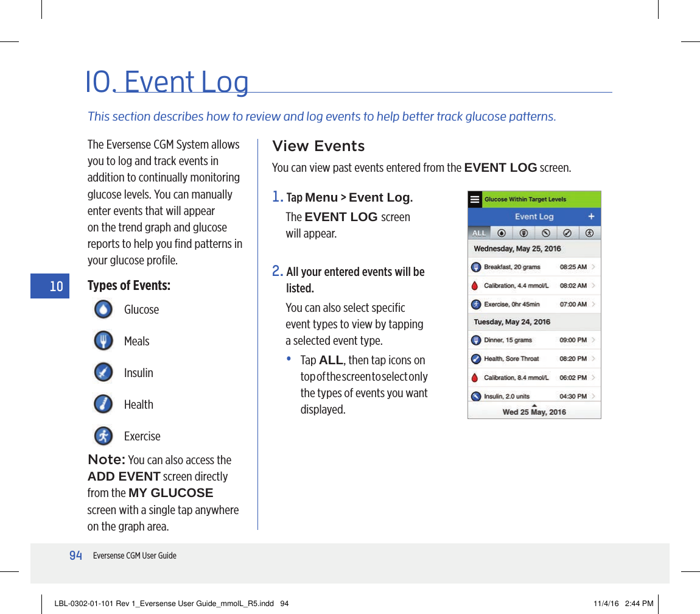
Task: Click the up arrow above Wed 25 May, 2016
Action: [x=534, y=404]
